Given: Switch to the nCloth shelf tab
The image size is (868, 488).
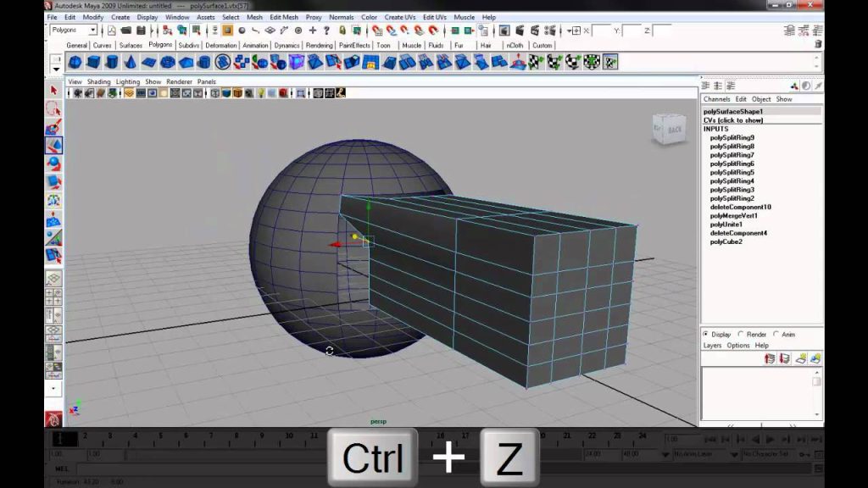Looking at the screenshot, I should (x=515, y=46).
